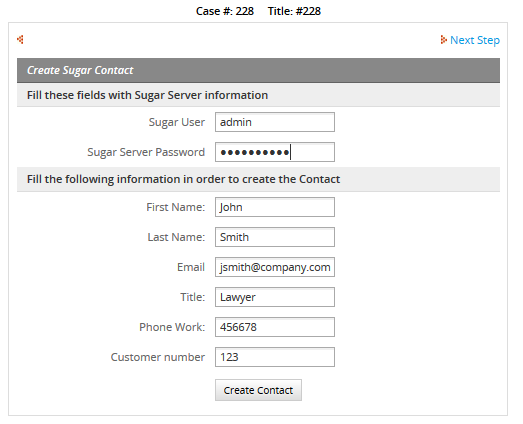Focus the Sugar User input field
The image size is (523, 424).
click(x=275, y=122)
